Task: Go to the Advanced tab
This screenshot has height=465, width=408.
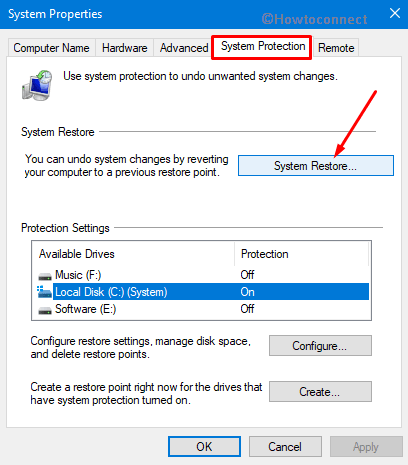Action: pos(184,48)
